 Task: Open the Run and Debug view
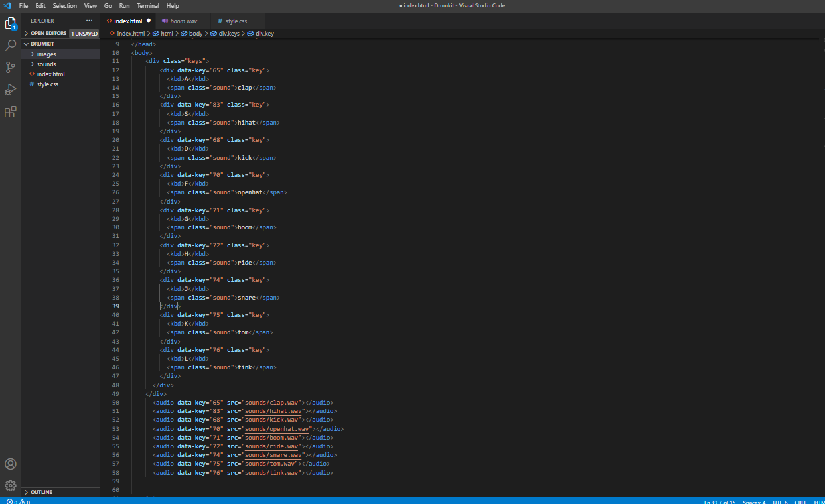click(10, 90)
